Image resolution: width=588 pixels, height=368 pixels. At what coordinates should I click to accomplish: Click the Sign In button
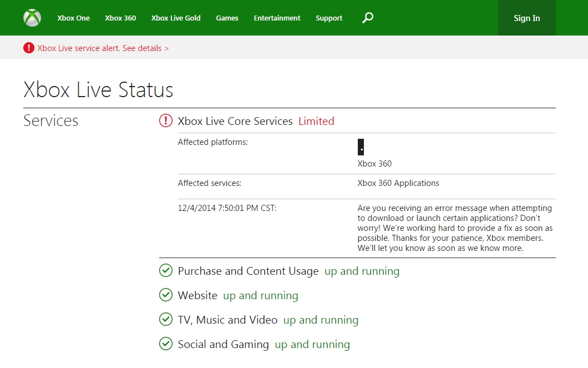click(x=527, y=18)
